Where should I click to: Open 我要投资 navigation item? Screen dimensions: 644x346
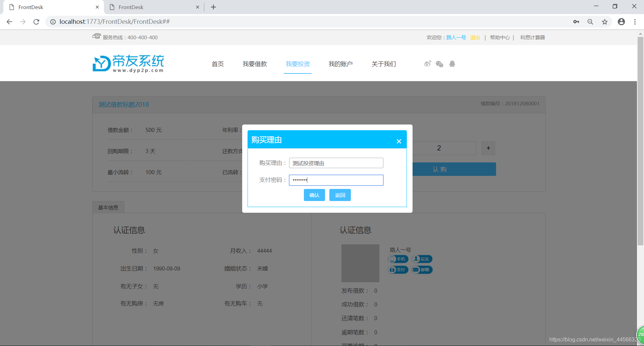click(298, 64)
